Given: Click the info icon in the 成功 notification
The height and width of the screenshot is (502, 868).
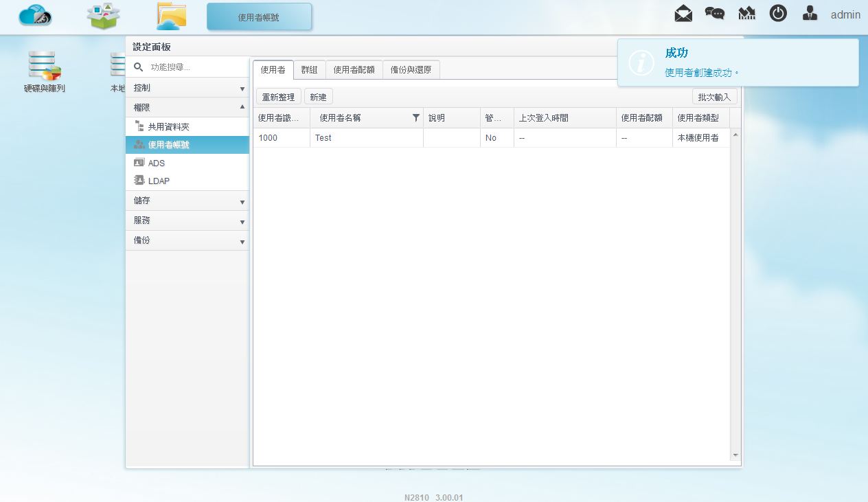Looking at the screenshot, I should [641, 62].
